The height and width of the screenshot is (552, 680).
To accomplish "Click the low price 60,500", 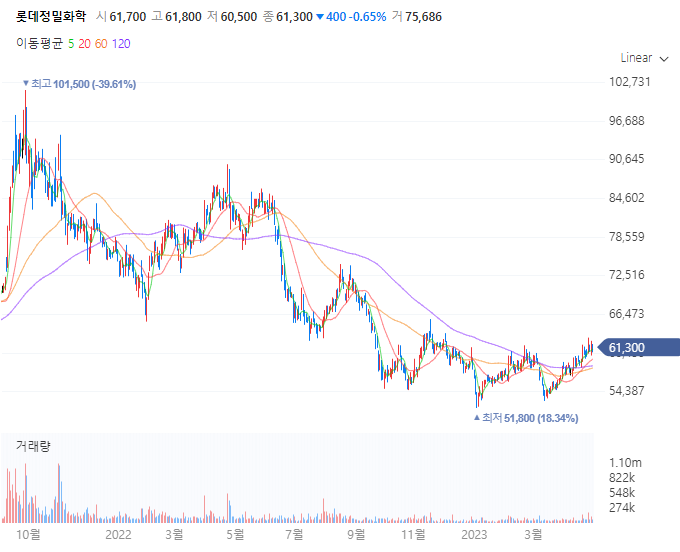I will pos(239,17).
